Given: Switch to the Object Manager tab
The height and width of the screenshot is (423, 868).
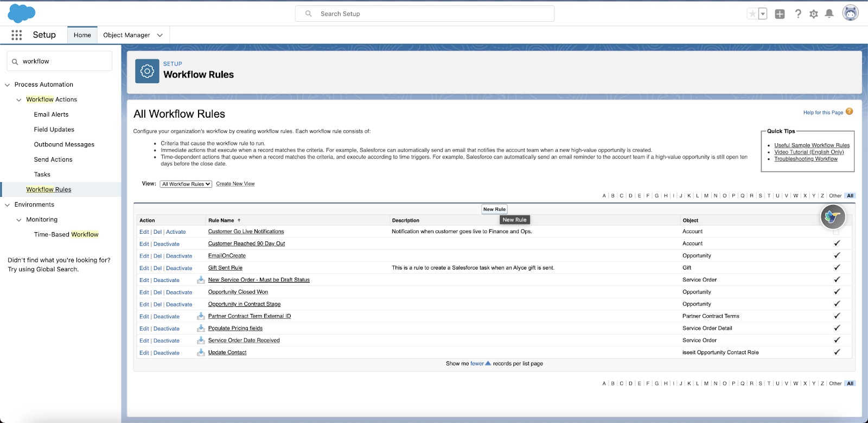Looking at the screenshot, I should [x=126, y=35].
